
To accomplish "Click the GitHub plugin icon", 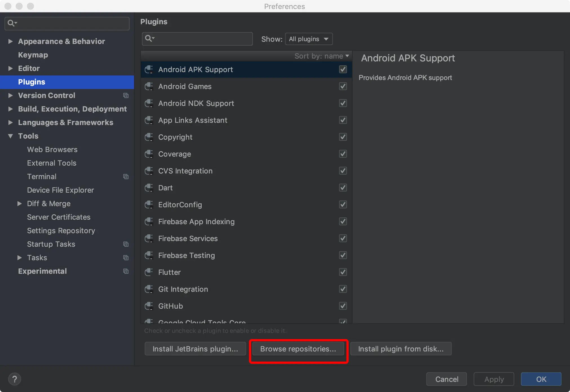I will tap(149, 306).
